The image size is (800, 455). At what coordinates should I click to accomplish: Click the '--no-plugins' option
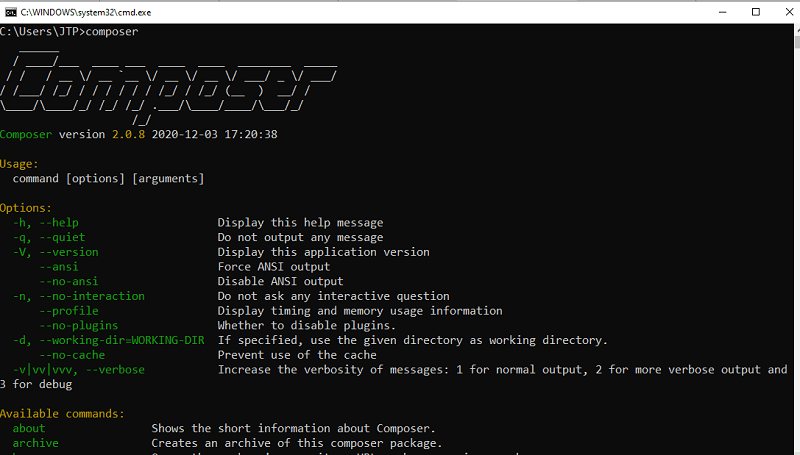79,325
